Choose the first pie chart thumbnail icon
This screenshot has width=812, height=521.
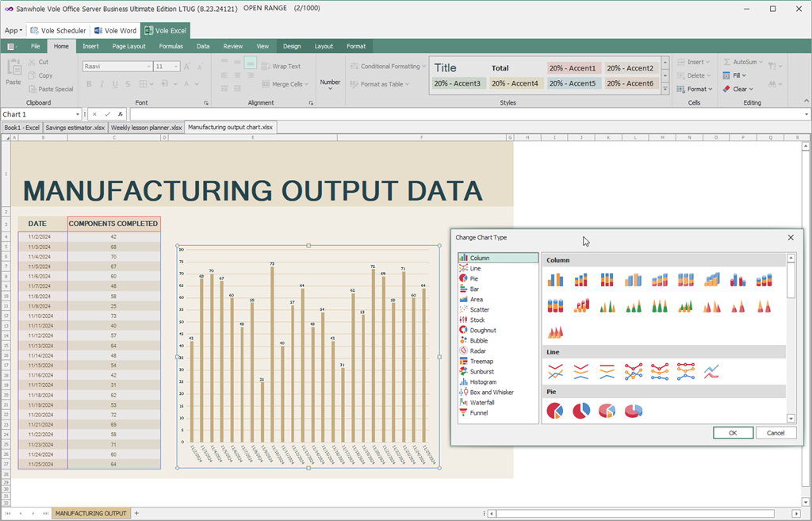click(x=555, y=412)
